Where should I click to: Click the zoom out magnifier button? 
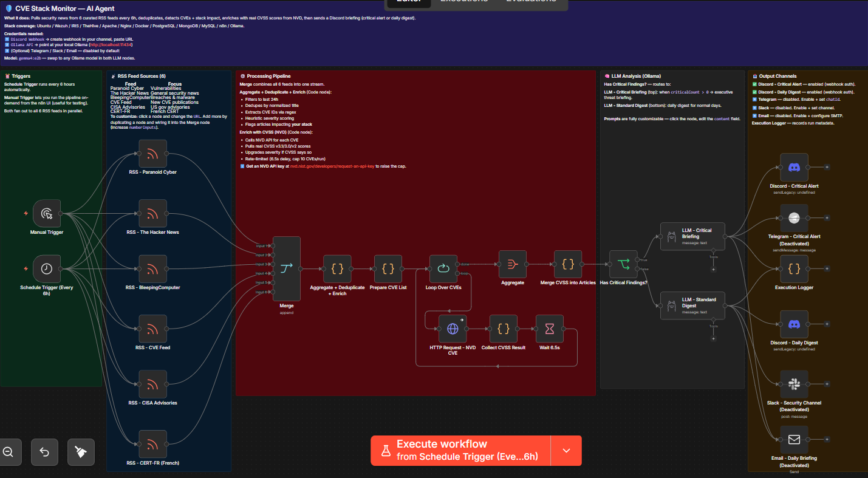(x=8, y=452)
